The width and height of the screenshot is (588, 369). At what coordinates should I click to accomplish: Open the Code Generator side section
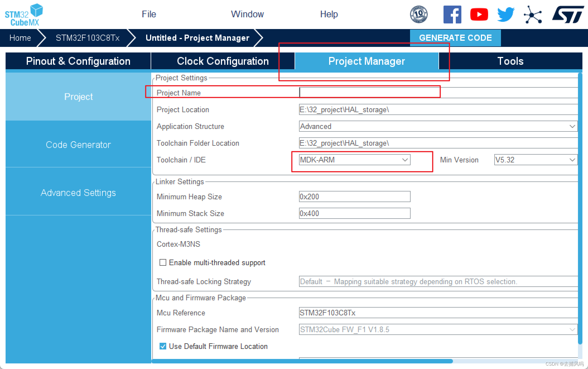pyautogui.click(x=78, y=145)
